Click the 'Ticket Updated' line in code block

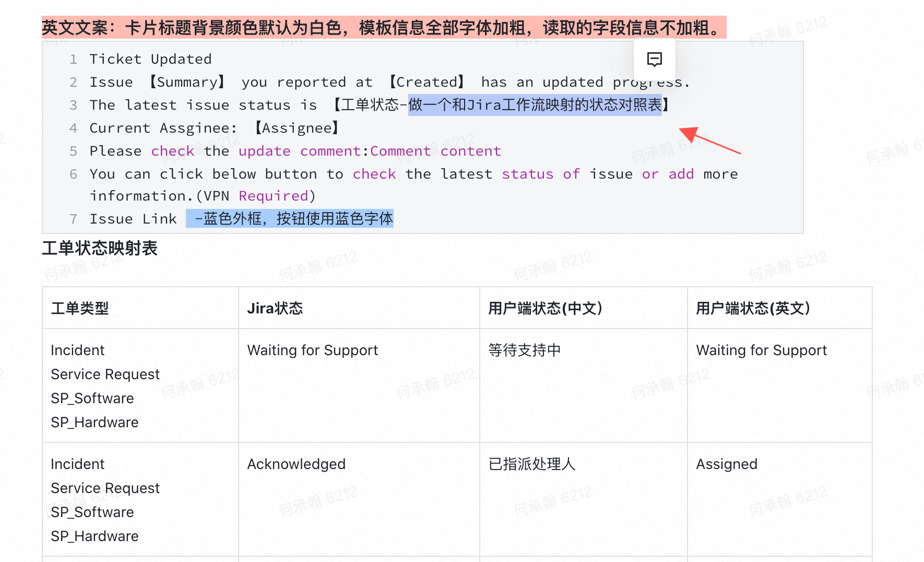pyautogui.click(x=150, y=59)
